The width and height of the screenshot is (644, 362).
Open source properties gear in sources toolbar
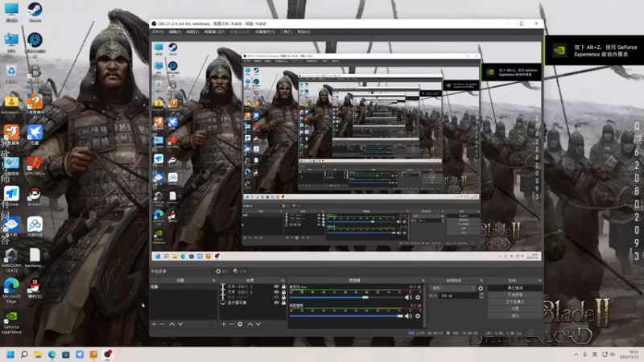[240, 324]
